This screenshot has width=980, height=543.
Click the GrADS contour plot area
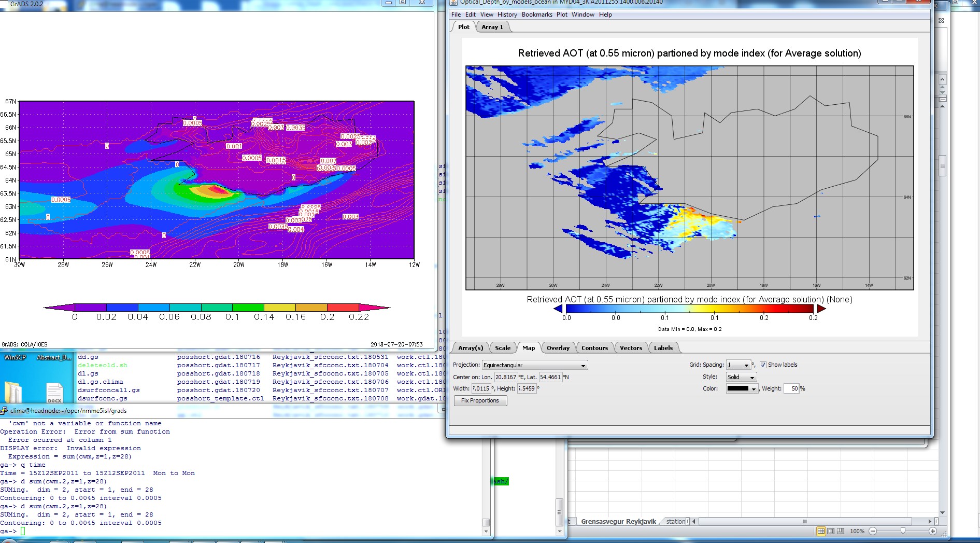217,180
